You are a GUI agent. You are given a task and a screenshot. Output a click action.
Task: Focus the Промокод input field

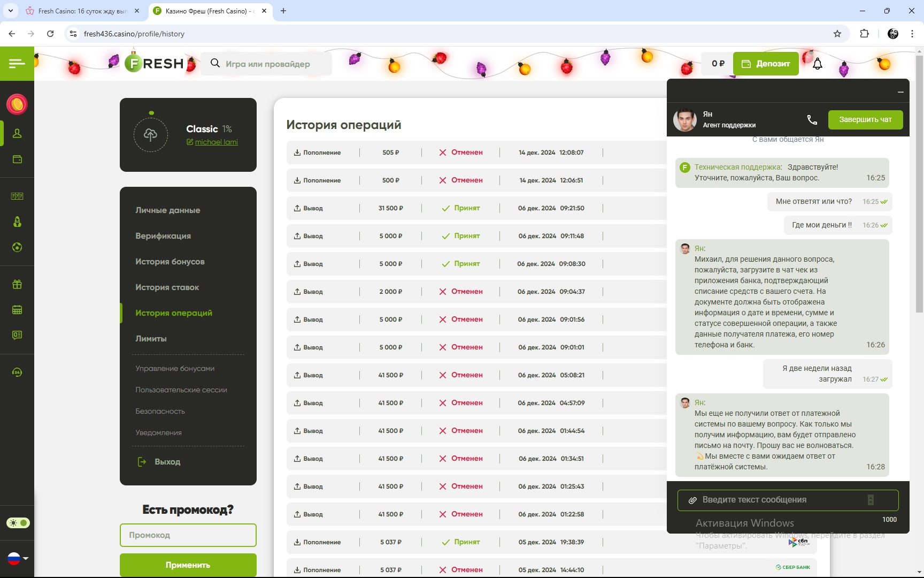(x=188, y=535)
